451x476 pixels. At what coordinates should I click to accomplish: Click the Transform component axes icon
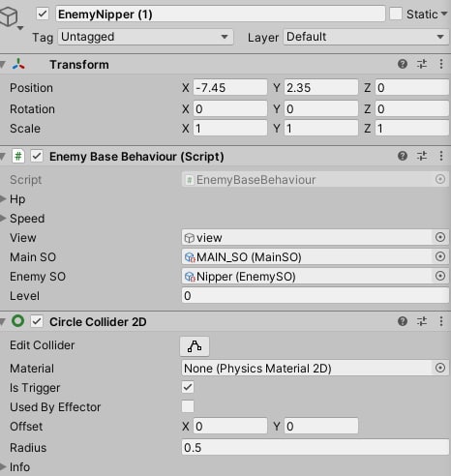coord(18,64)
